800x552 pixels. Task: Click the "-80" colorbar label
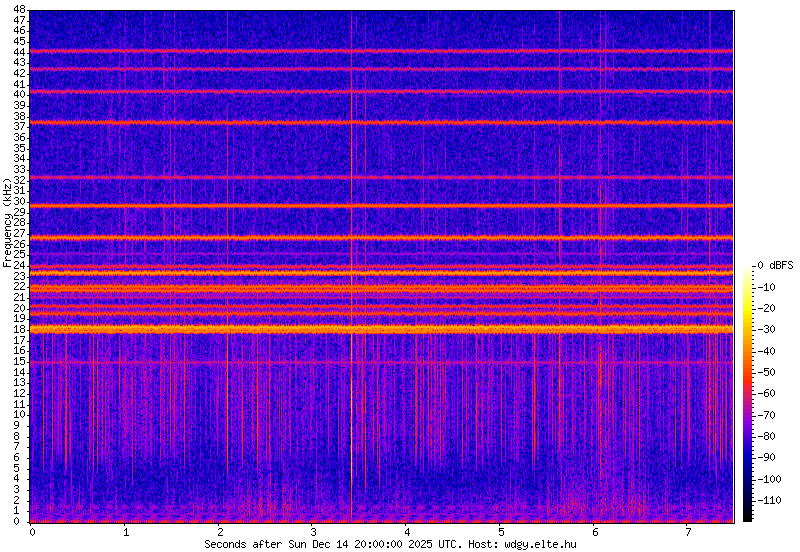click(765, 436)
